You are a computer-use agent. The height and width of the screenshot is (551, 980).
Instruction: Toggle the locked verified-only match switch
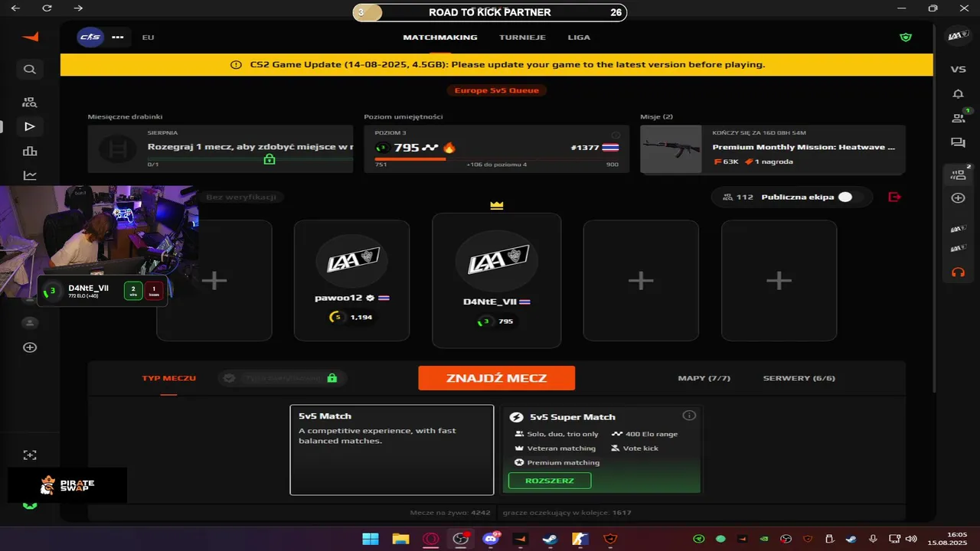click(282, 378)
